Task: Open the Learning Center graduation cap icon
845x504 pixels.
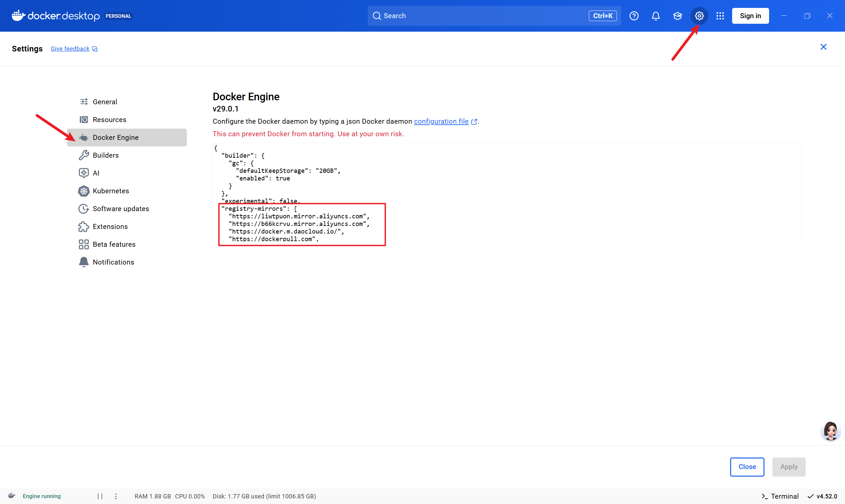Action: [678, 16]
